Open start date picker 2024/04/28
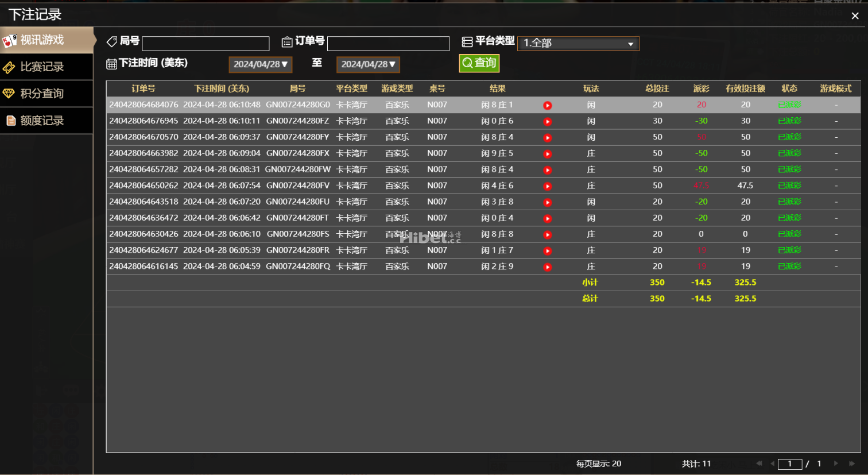The image size is (868, 475). [261, 64]
